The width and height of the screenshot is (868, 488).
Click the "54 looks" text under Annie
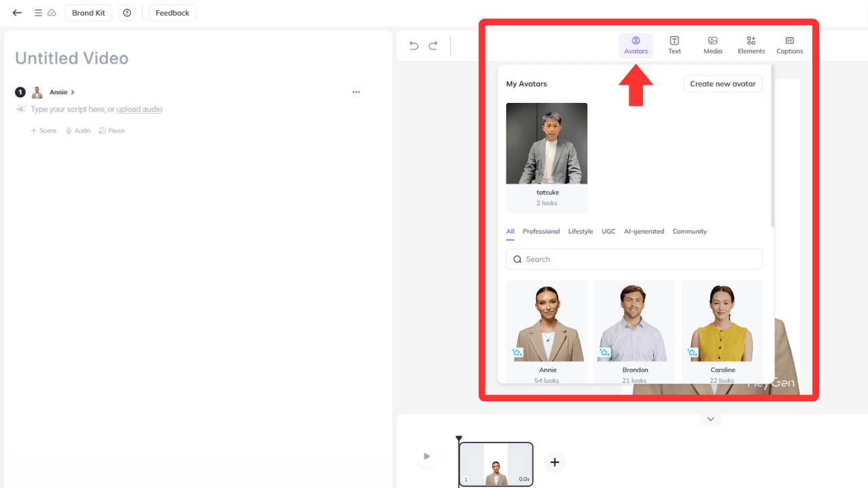point(547,381)
